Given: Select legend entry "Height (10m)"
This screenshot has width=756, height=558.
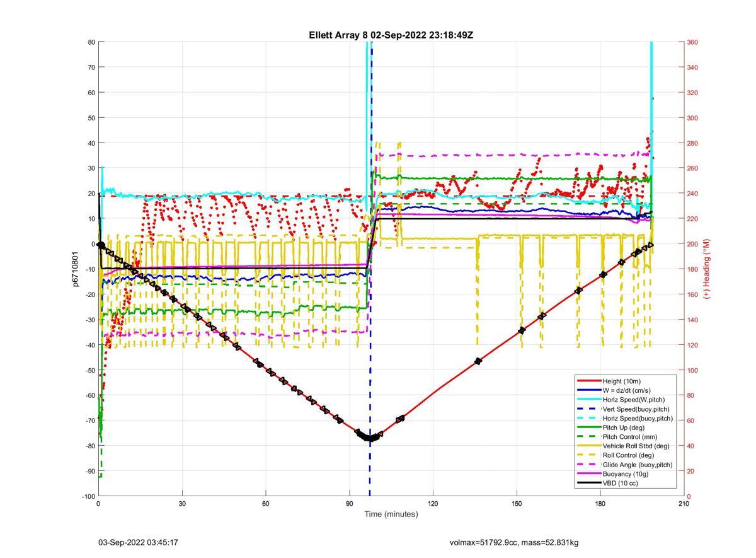Looking at the screenshot, I should [622, 381].
